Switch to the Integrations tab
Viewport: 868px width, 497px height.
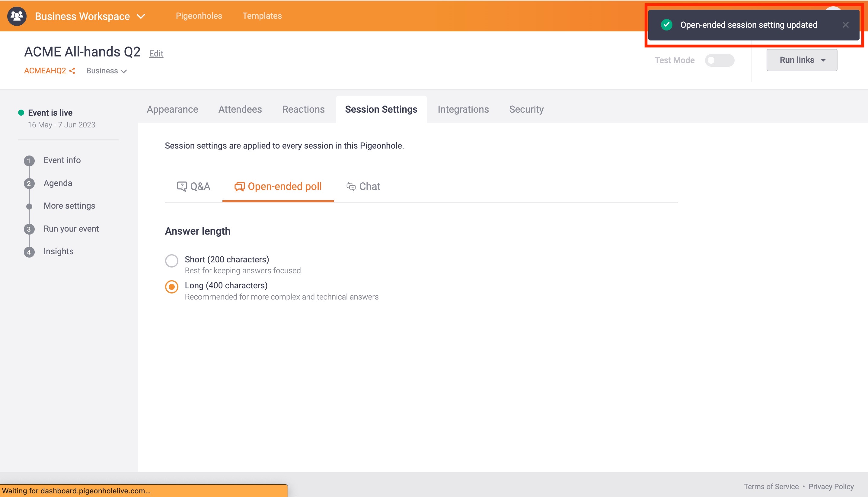(x=463, y=109)
